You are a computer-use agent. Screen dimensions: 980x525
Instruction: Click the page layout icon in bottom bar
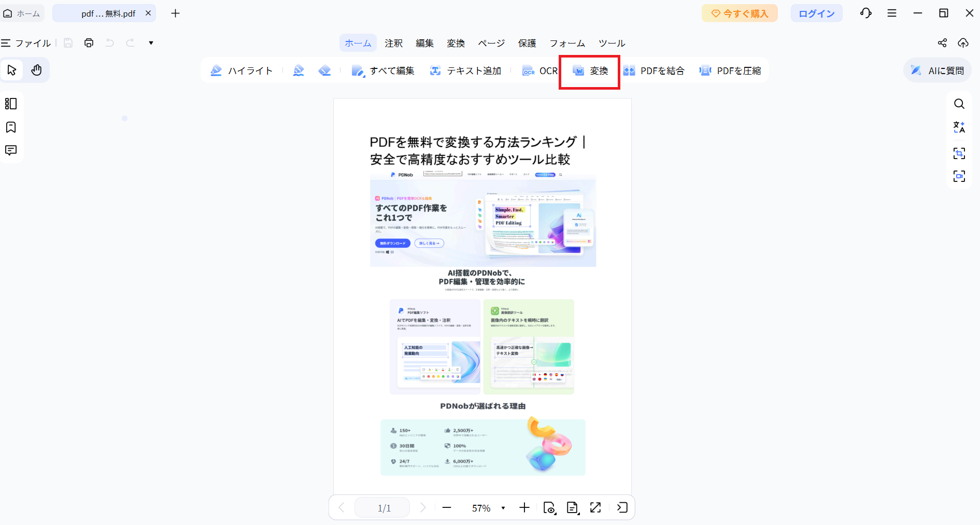[x=573, y=508]
